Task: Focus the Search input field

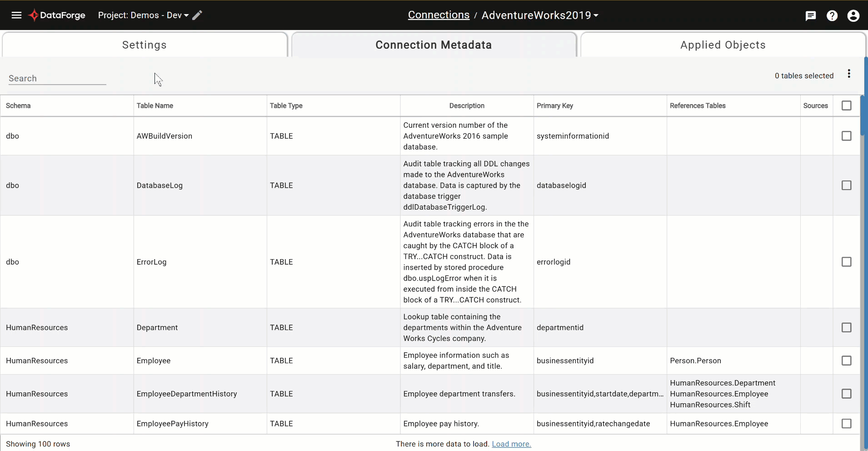Action: click(x=57, y=78)
